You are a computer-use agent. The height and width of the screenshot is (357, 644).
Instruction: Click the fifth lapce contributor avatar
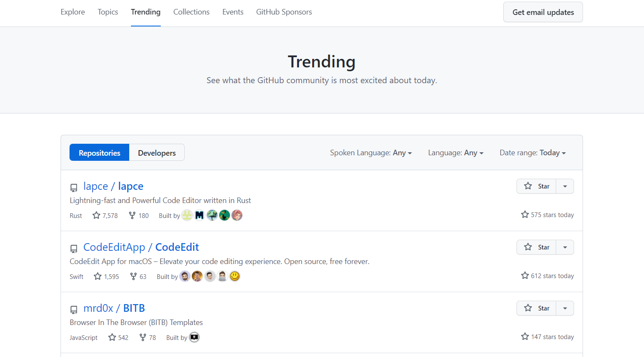coord(237,215)
